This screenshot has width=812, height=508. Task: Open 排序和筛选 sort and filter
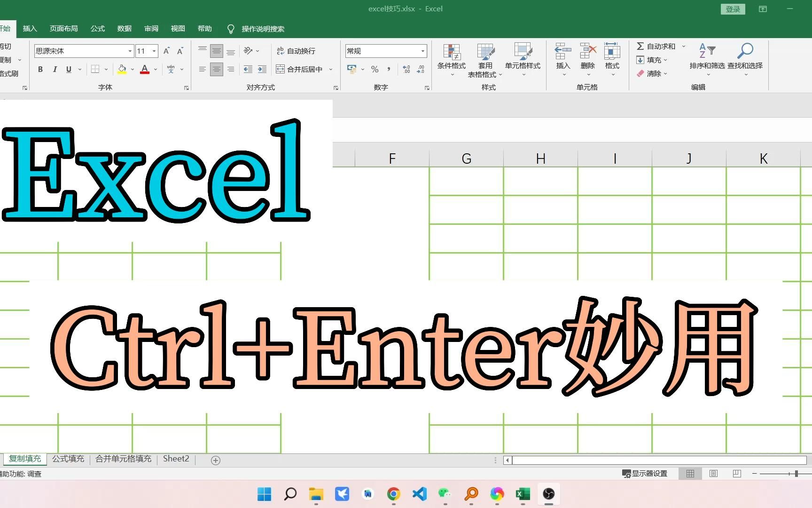click(707, 60)
